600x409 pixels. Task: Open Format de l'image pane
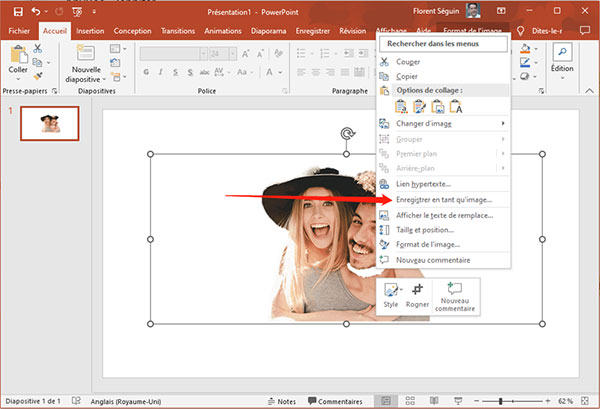click(443, 244)
